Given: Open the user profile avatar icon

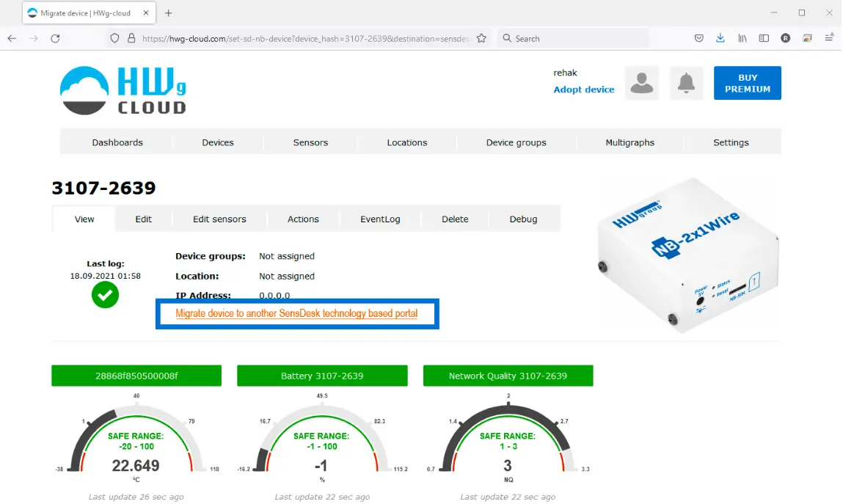Looking at the screenshot, I should (642, 84).
